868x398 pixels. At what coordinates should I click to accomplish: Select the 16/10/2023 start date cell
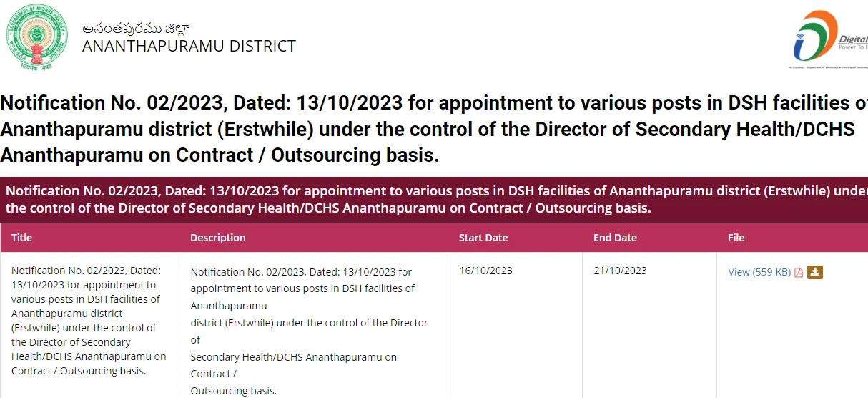[485, 271]
